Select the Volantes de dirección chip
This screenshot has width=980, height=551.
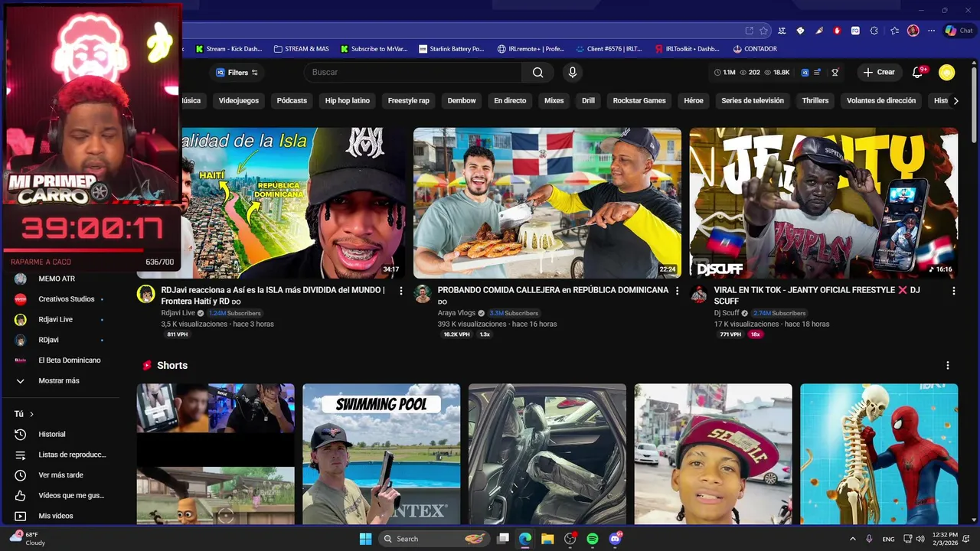881,100
